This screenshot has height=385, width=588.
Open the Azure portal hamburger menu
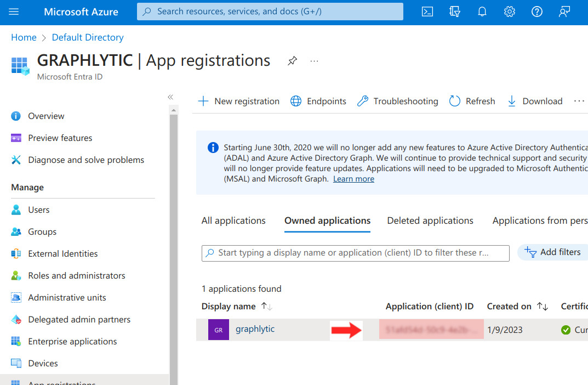(14, 12)
